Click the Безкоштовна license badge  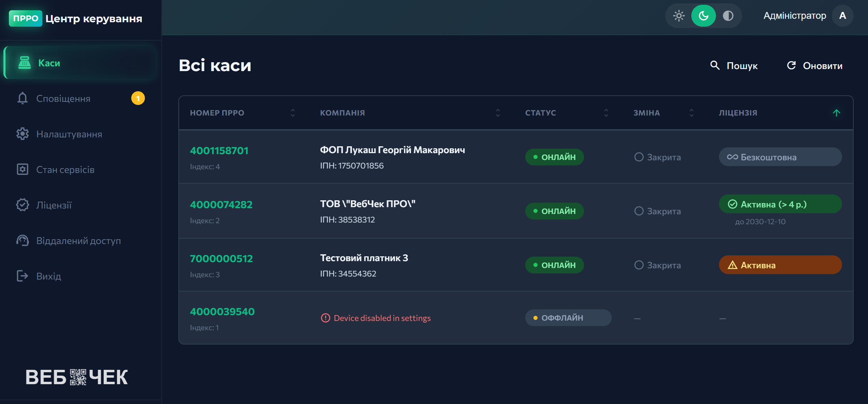(780, 157)
